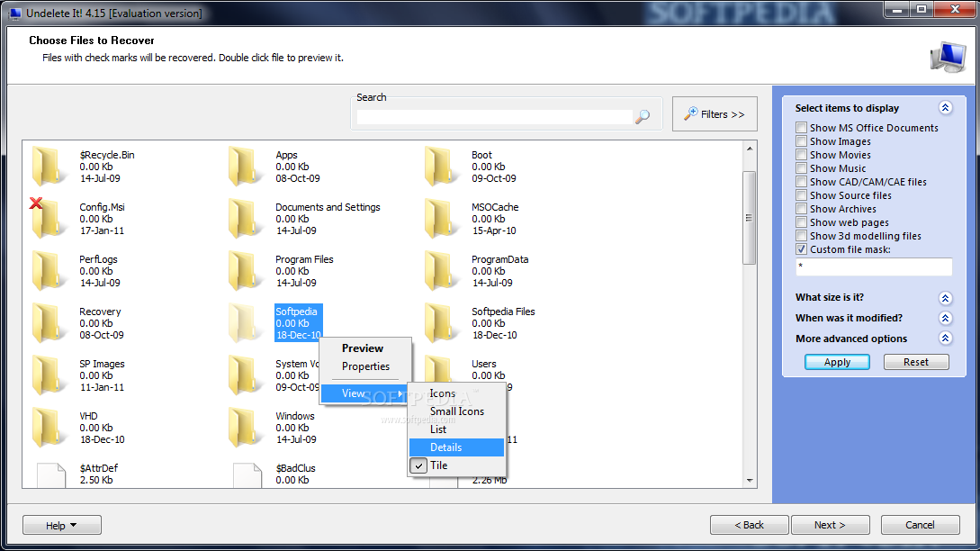Enable Show Images checkbox
Viewport: 980px width, 551px height.
(801, 141)
